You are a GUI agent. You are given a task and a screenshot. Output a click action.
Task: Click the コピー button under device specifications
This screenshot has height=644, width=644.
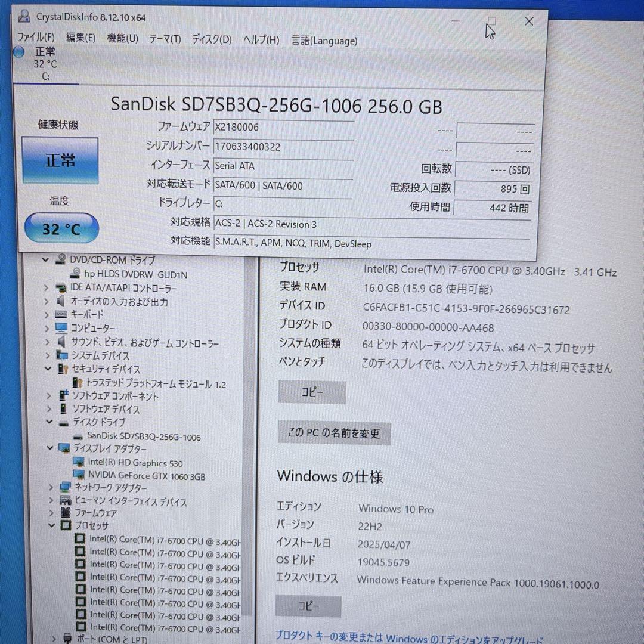(312, 392)
